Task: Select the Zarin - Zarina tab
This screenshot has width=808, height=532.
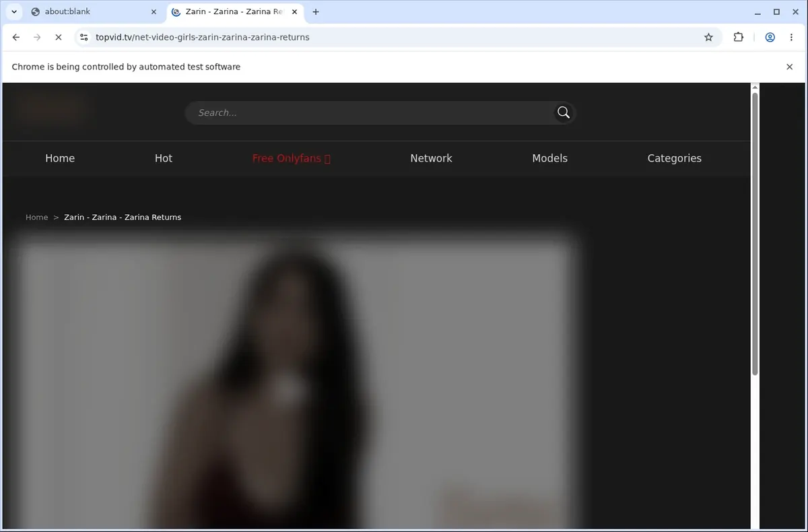Action: click(234, 11)
